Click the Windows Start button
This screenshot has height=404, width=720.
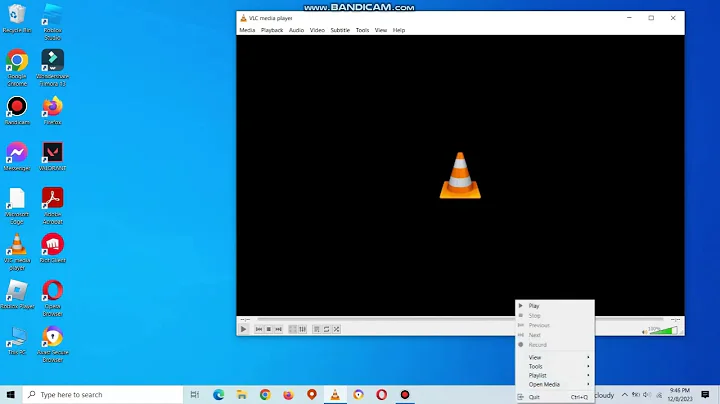[x=11, y=395]
